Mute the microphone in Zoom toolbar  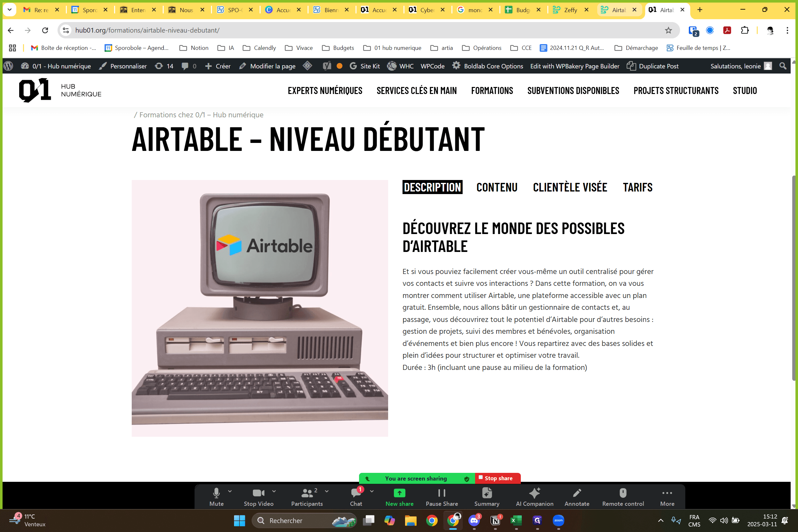(x=216, y=497)
